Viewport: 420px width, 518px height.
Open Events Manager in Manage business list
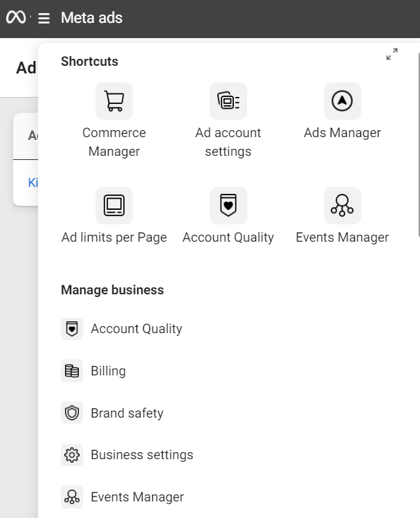pos(138,497)
